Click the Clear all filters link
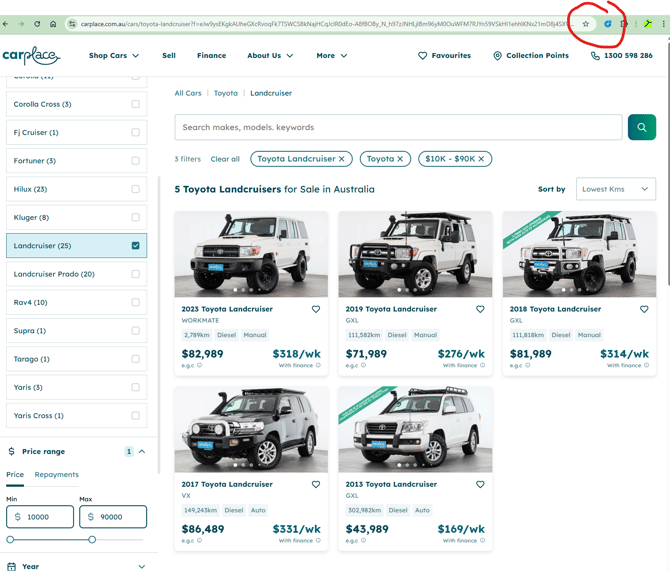 [x=225, y=159]
